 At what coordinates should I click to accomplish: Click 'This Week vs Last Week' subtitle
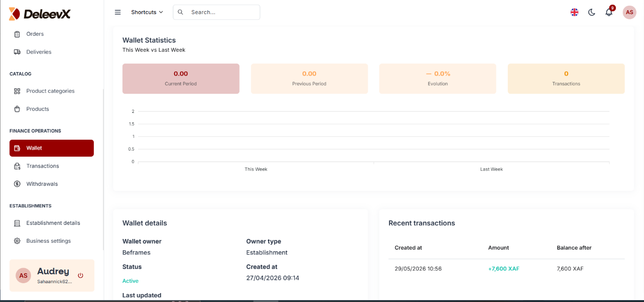point(154,50)
